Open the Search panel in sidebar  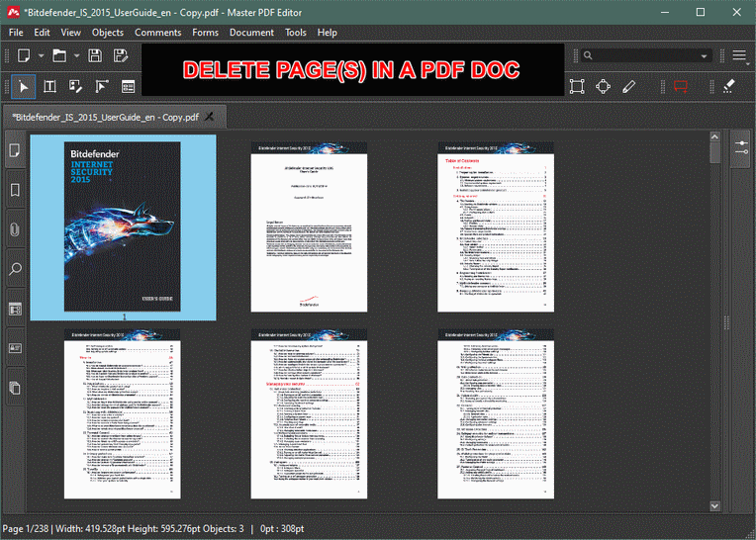pos(15,269)
